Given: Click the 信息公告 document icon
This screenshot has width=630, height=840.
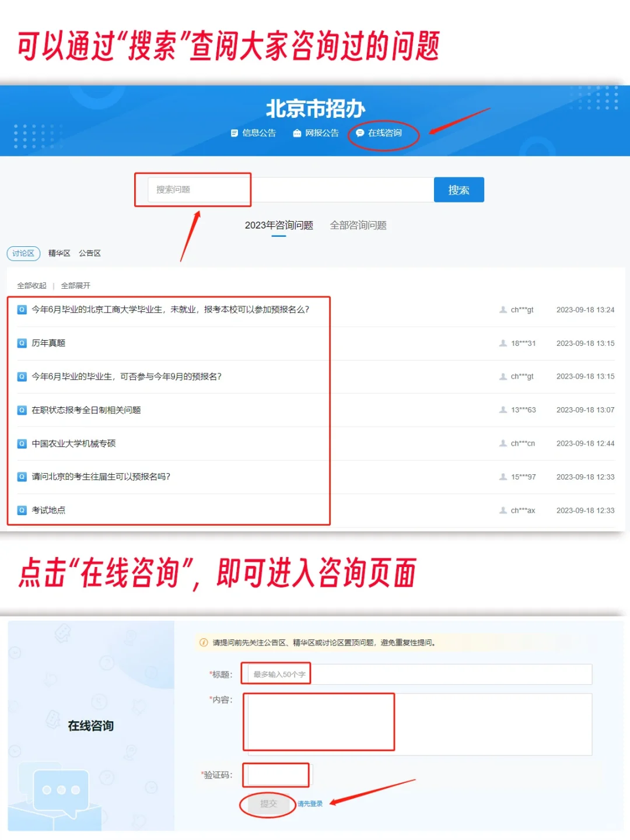Looking at the screenshot, I should pos(235,133).
